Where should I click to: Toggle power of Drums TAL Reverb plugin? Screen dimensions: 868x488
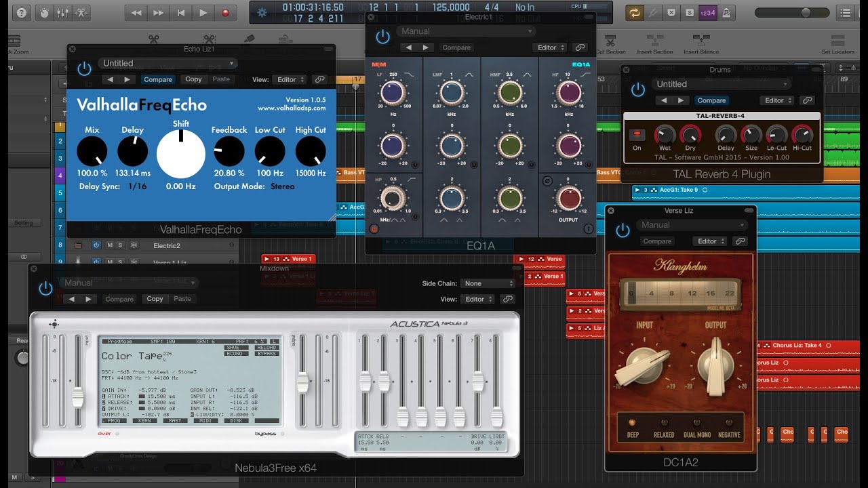click(638, 89)
